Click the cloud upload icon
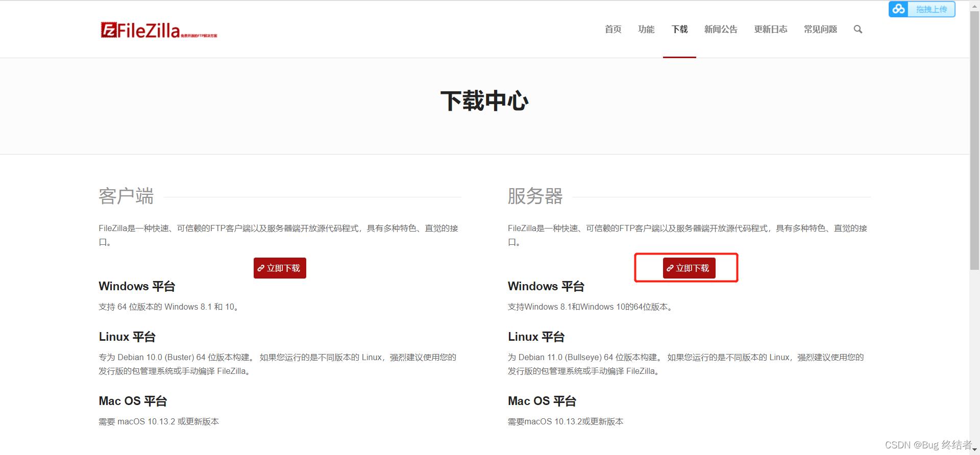 tap(898, 9)
